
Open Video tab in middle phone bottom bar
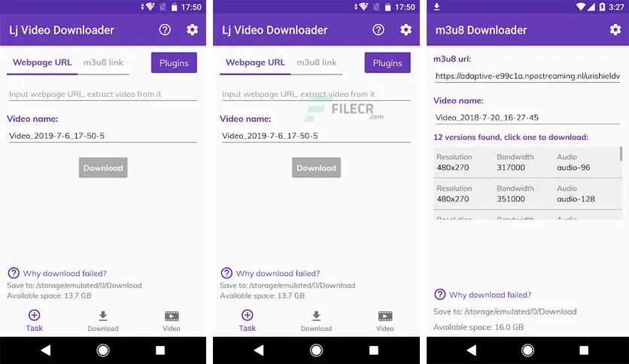(x=385, y=321)
